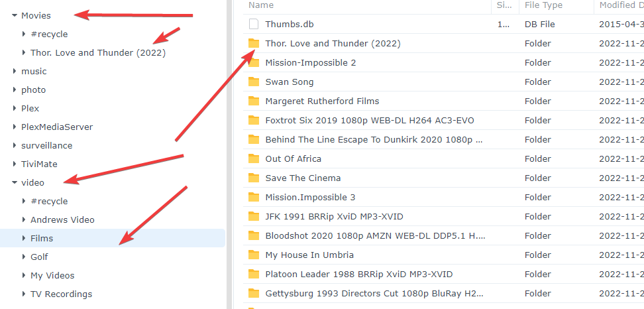The image size is (644, 309).
Task: Select Golf in the folder tree
Action: click(40, 257)
